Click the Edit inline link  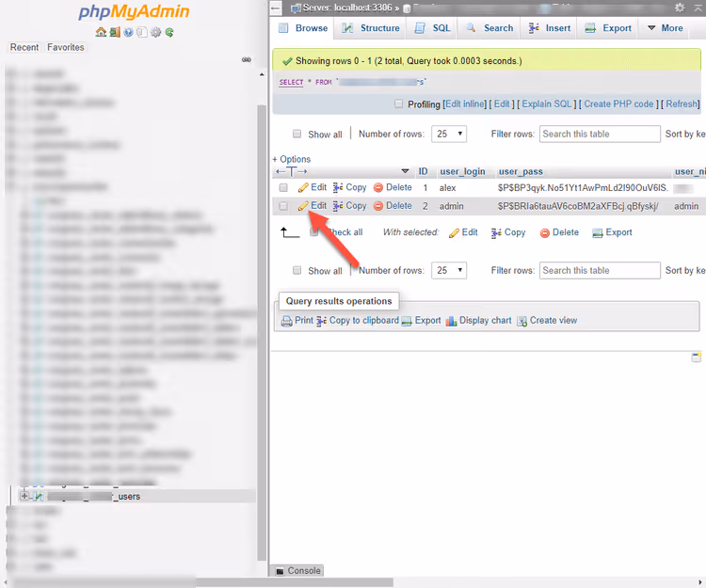coord(466,103)
